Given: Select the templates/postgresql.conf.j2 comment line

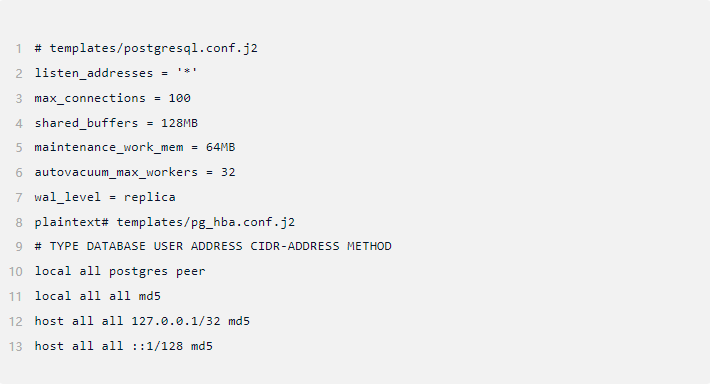Looking at the screenshot, I should (146, 48).
